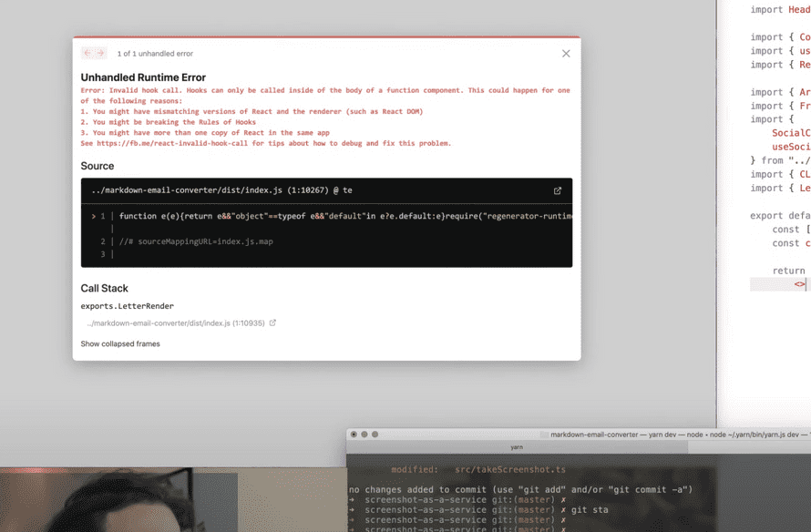Select the highlighted return fragment in the code editor
The image size is (811, 532).
777,283
